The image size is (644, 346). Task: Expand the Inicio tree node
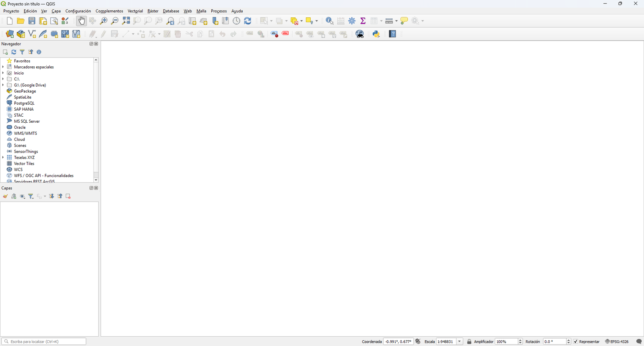click(3, 73)
